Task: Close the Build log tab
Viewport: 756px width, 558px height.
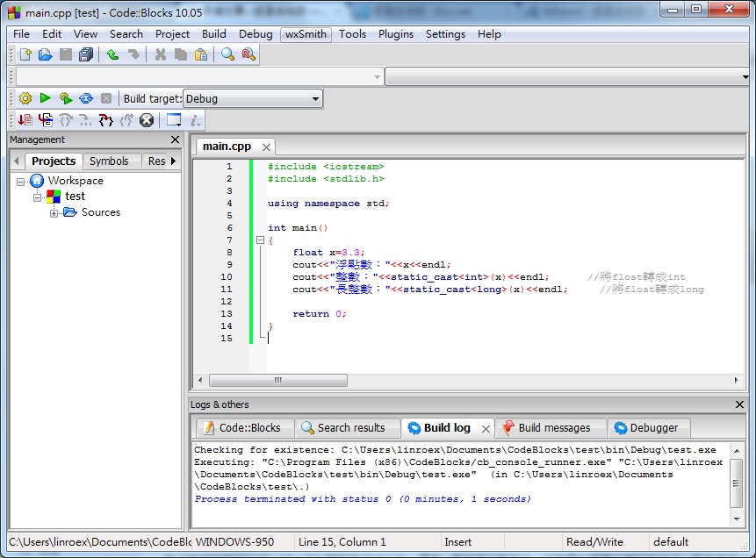Action: pyautogui.click(x=486, y=429)
